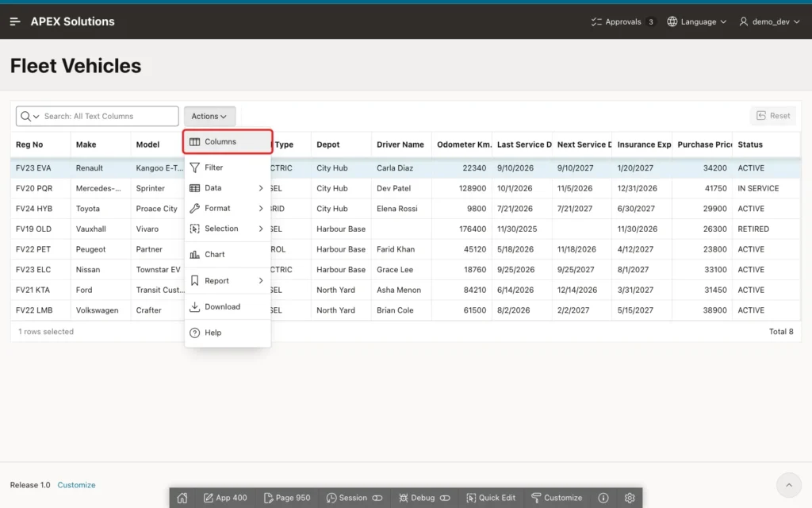
Task: Open the Selection submenu
Action: pos(228,229)
